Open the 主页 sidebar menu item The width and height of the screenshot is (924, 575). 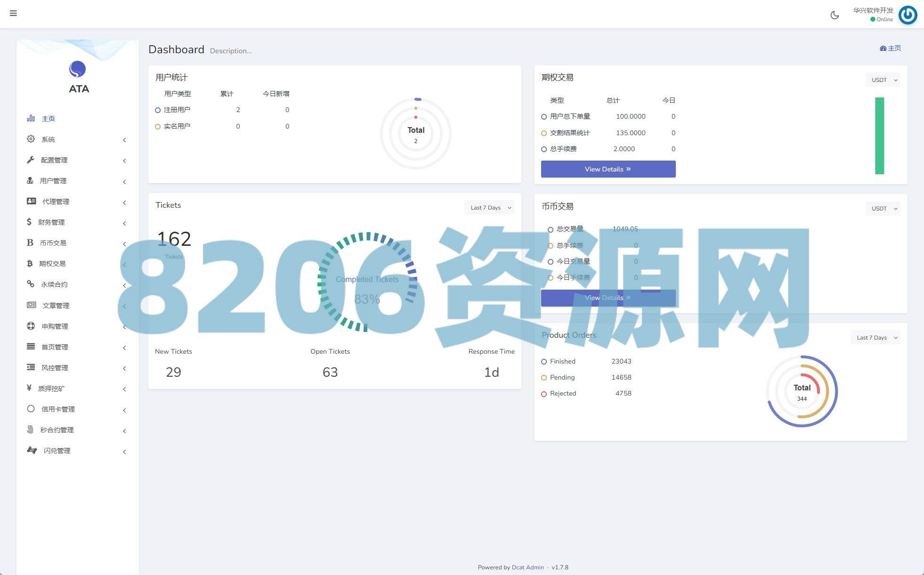(48, 119)
